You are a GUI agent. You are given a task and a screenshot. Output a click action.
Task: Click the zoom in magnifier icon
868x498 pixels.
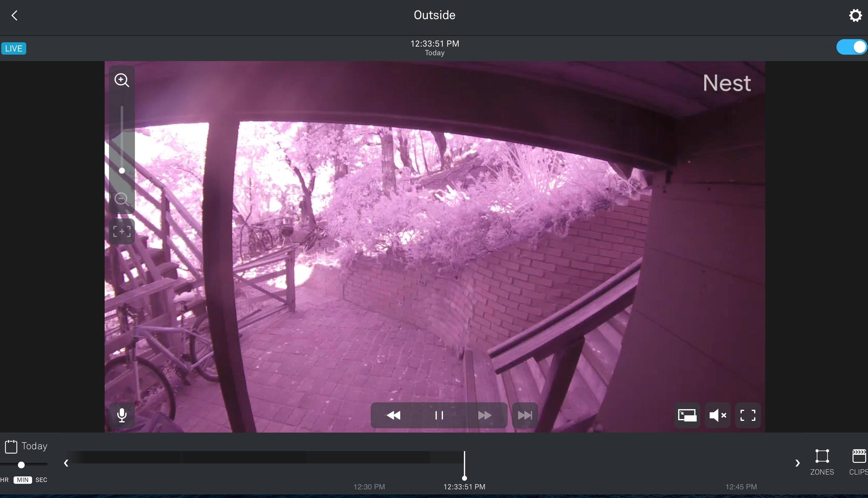[x=121, y=81]
